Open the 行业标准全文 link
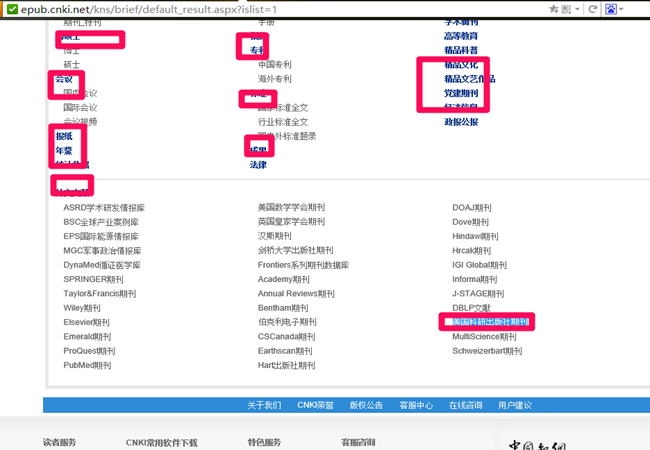This screenshot has height=450, width=650. pyautogui.click(x=283, y=122)
